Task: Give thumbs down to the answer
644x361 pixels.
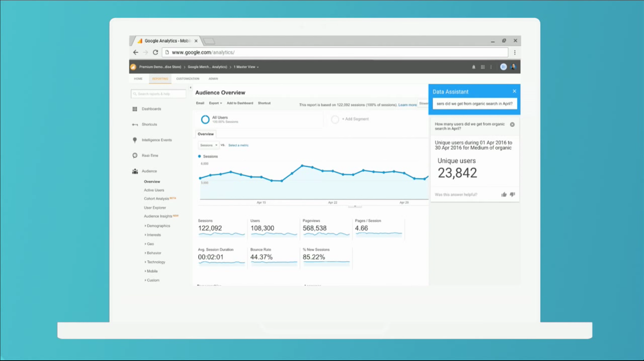Action: [512, 194]
